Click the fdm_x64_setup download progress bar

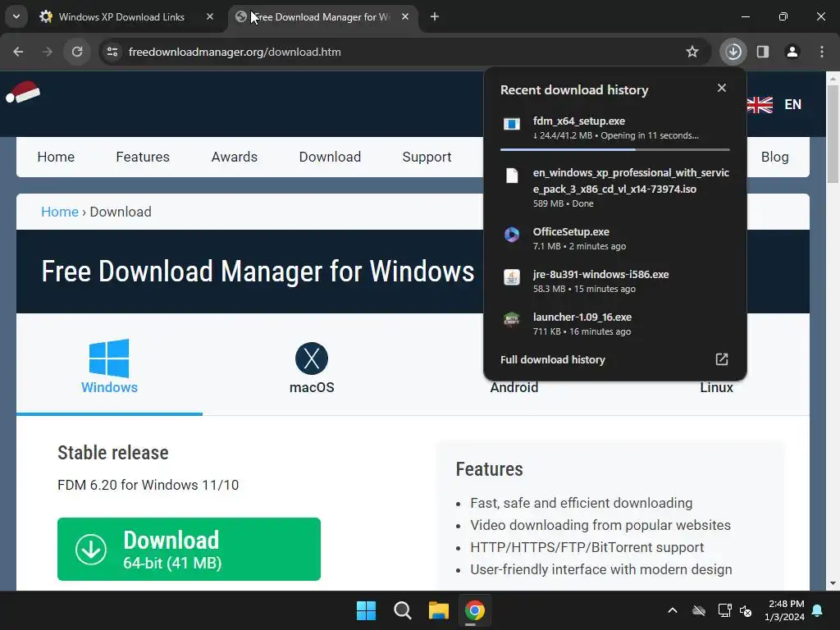[x=615, y=149]
